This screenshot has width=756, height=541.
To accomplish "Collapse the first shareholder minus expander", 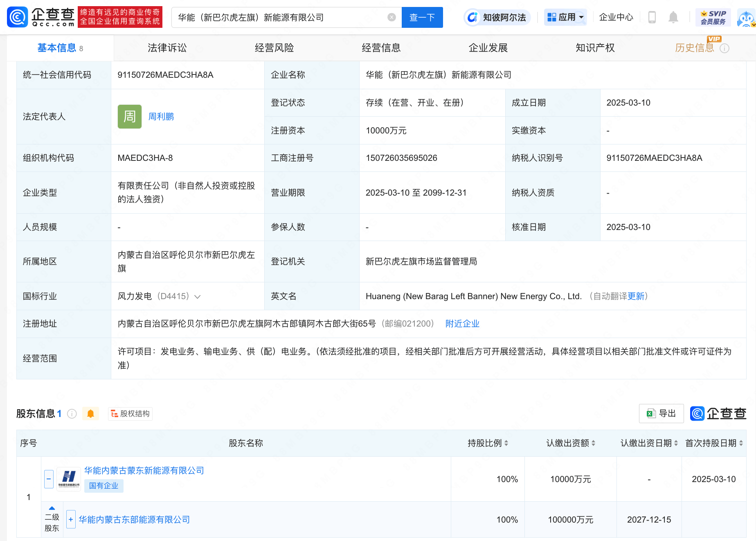I will coord(49,478).
